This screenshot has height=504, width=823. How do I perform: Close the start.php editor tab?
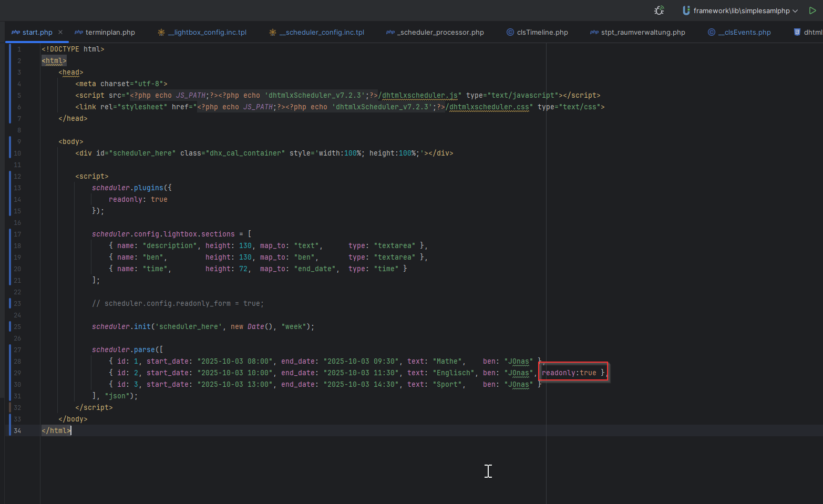(60, 33)
